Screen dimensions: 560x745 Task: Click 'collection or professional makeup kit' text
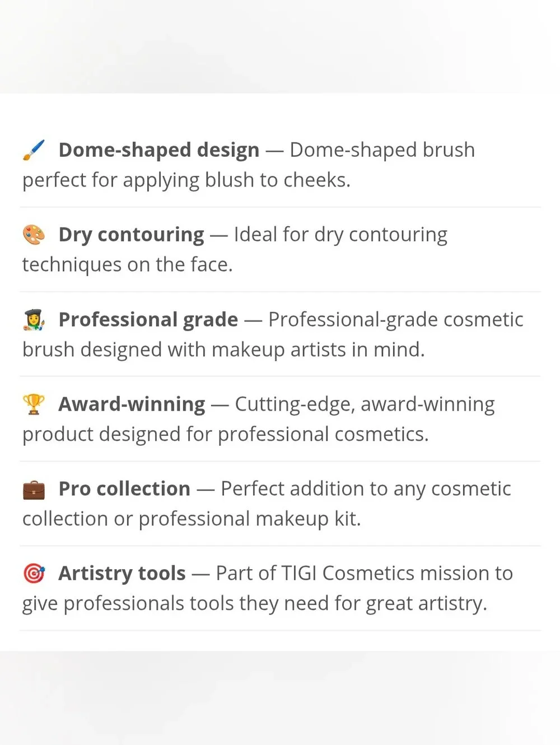click(192, 519)
